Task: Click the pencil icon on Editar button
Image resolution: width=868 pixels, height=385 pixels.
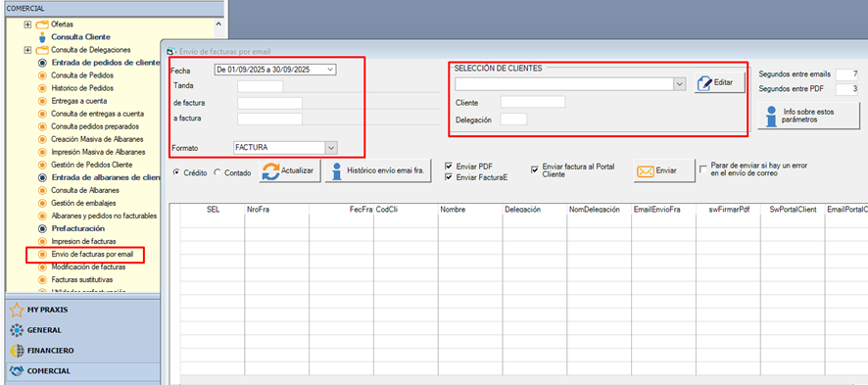Action: pos(704,83)
